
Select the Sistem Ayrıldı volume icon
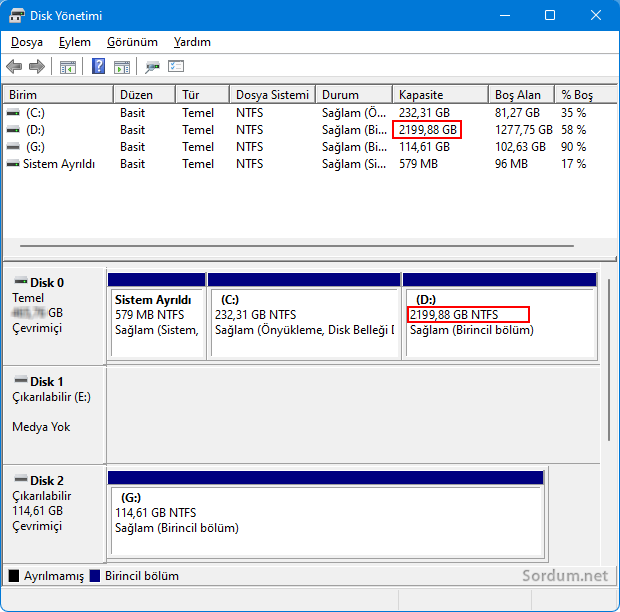pyautogui.click(x=13, y=164)
